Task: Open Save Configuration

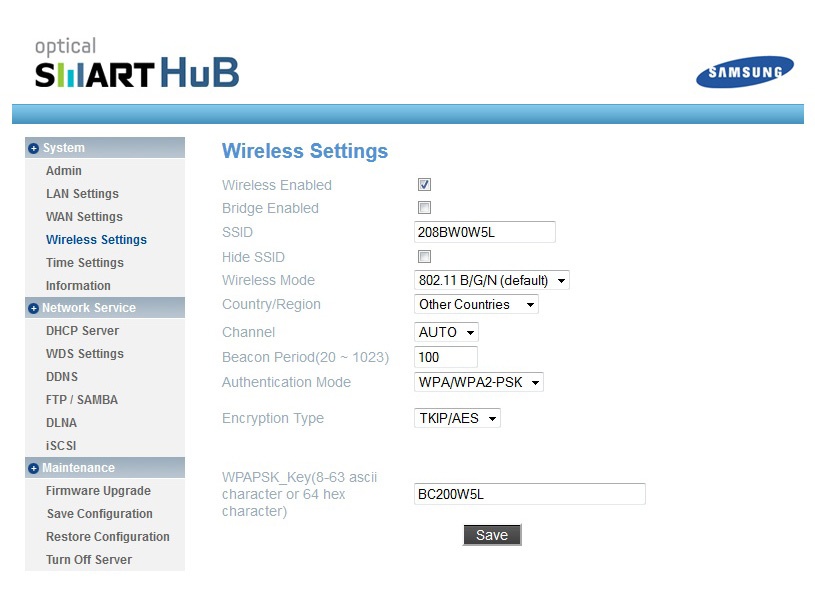Action: (99, 514)
